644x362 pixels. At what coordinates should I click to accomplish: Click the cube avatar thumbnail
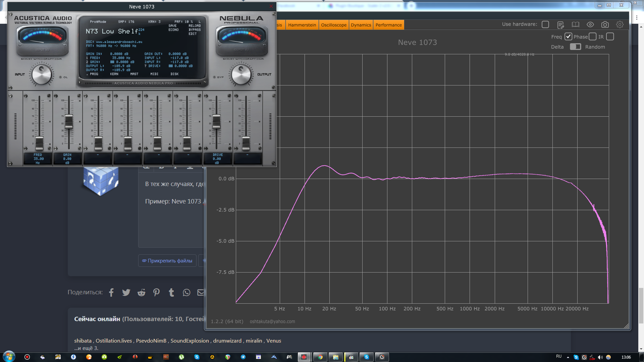[x=101, y=181]
